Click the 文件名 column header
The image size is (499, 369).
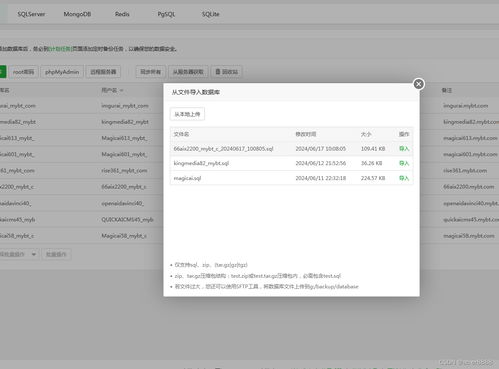(x=181, y=134)
